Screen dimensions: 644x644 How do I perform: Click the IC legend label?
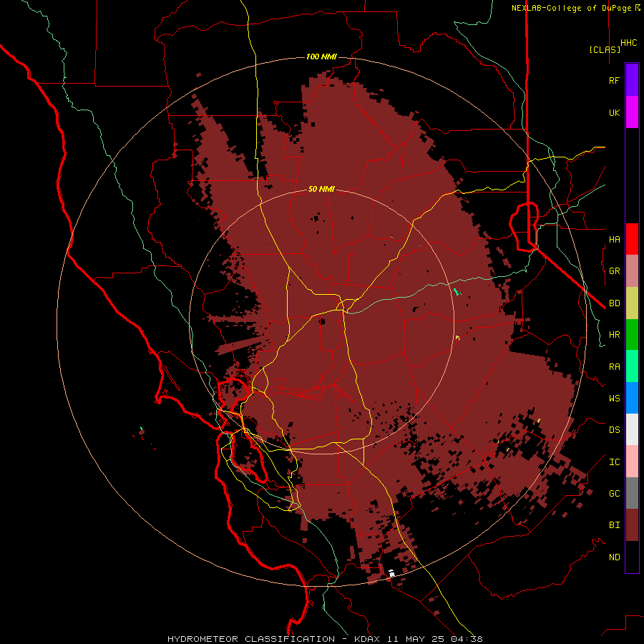pos(615,462)
